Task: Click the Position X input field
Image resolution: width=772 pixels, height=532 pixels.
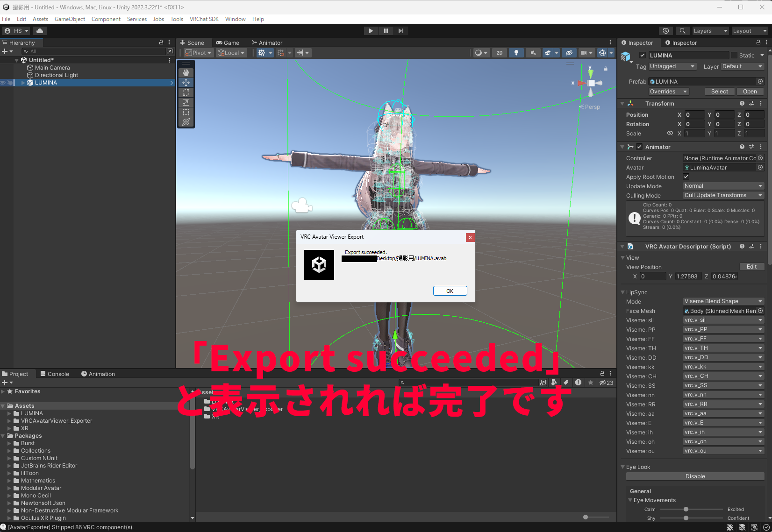Action: click(x=694, y=115)
